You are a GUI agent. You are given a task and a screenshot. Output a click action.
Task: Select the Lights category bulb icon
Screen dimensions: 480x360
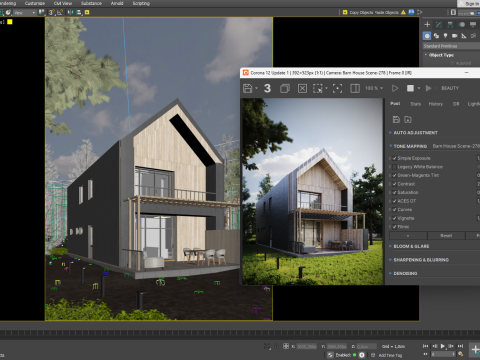click(x=445, y=36)
